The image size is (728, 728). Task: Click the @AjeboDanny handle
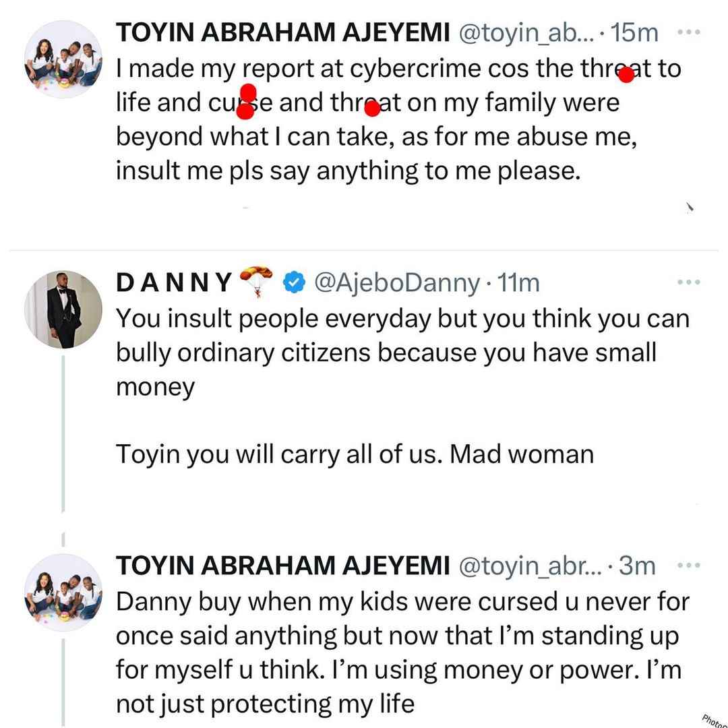(x=397, y=283)
